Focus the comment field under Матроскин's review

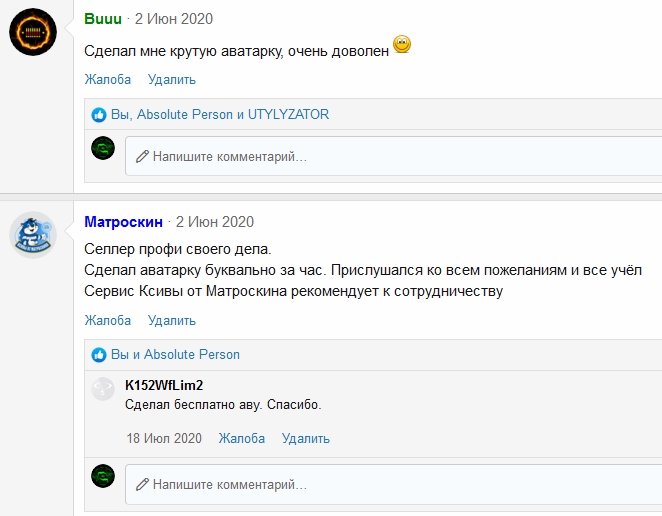click(393, 484)
